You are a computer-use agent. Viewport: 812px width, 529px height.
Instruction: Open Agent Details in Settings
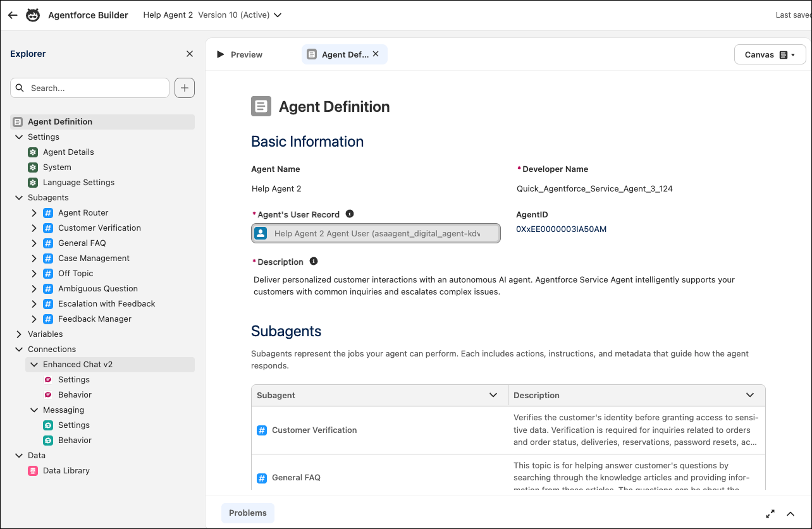(x=68, y=152)
